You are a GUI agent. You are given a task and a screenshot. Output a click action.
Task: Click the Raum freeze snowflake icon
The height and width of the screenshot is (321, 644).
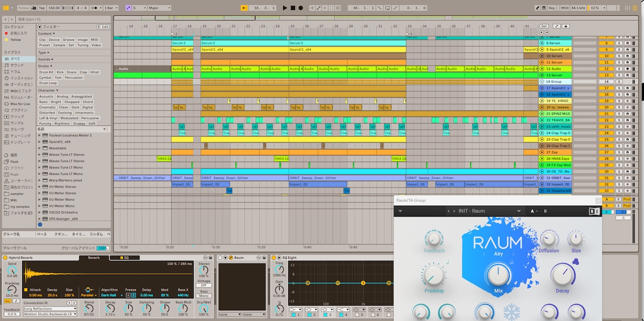pyautogui.click(x=512, y=313)
